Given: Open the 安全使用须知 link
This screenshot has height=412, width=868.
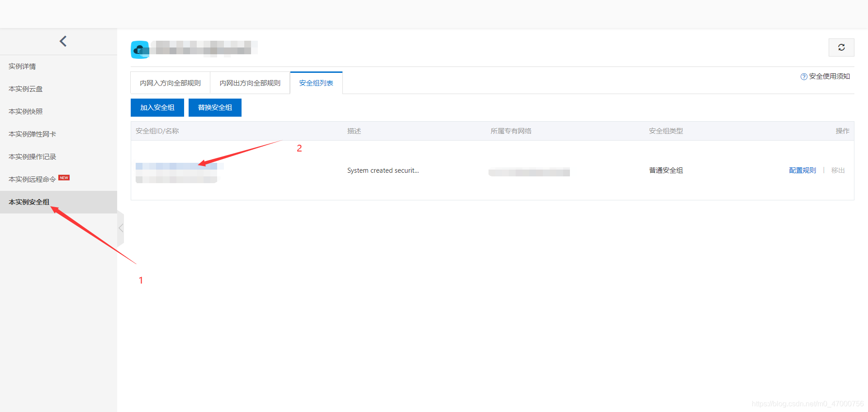Looking at the screenshot, I should tap(830, 76).
